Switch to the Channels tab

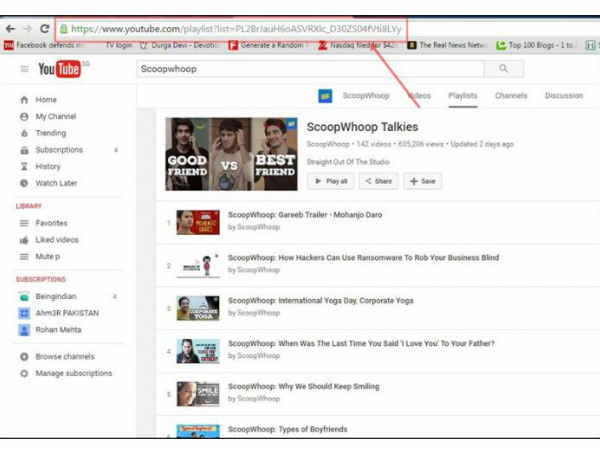tap(511, 96)
